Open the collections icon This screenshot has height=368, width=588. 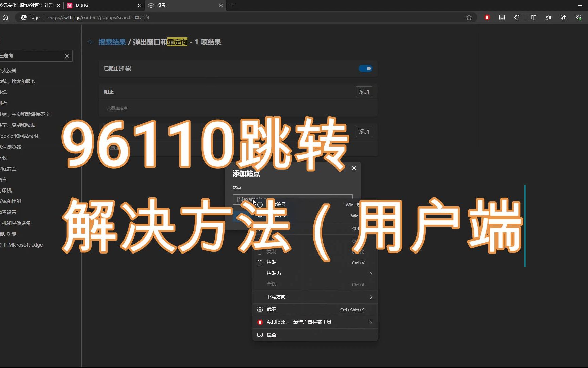click(563, 17)
